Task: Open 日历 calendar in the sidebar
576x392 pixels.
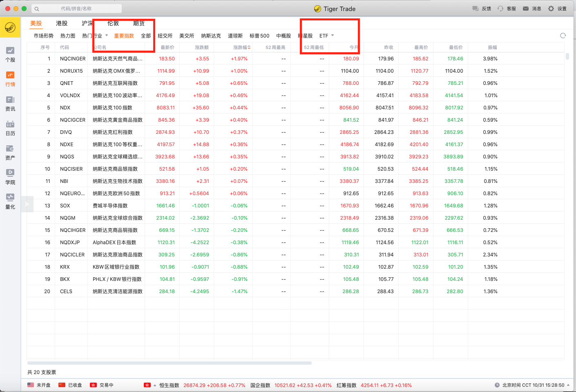Action: click(x=10, y=128)
